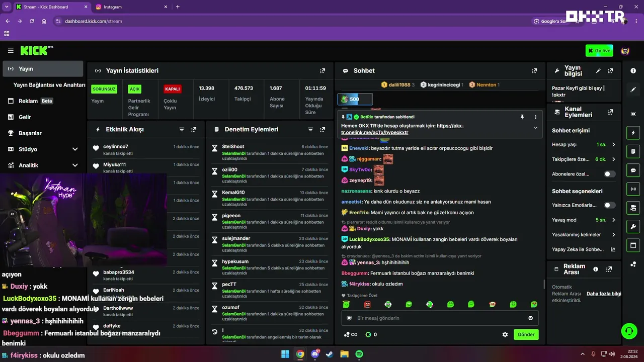Click the Chrome address bar
This screenshot has width=644, height=362.
(292, 21)
